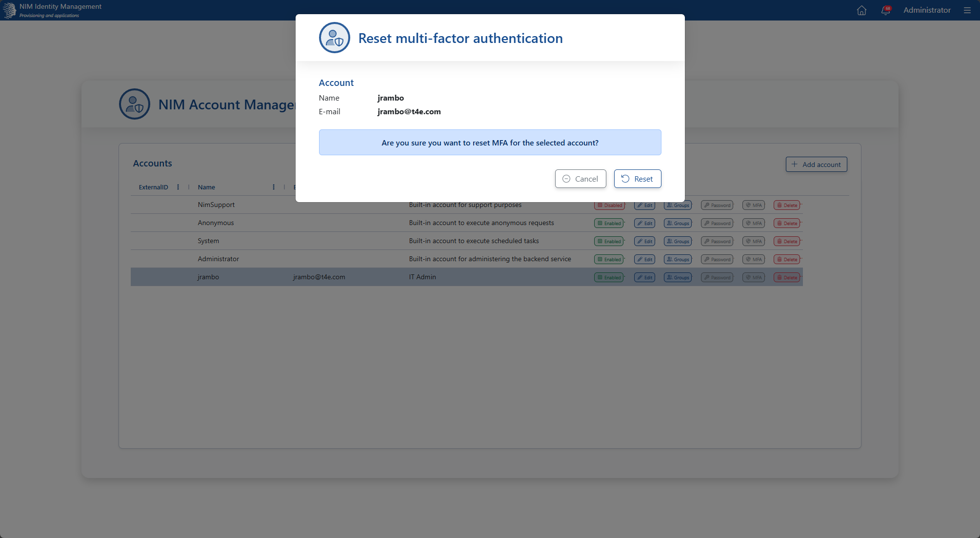
Task: Cancel the MFA reset dialog
Action: [x=580, y=179]
